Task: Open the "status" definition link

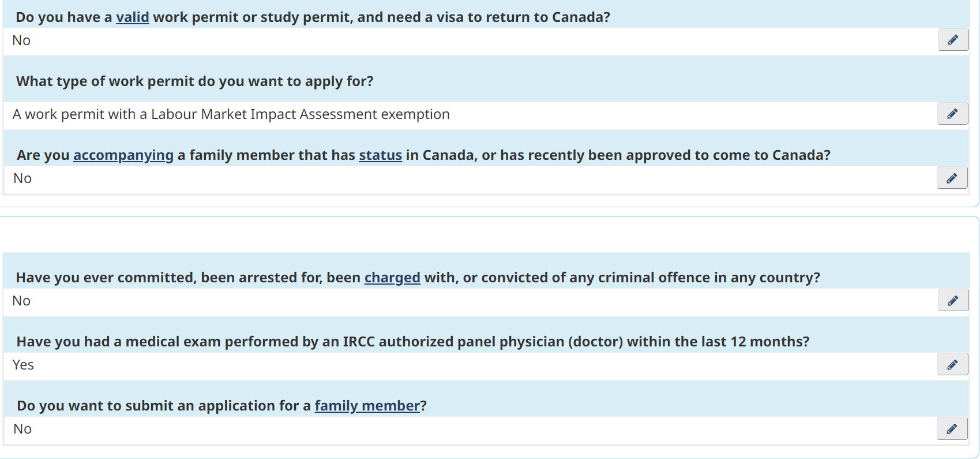Action: [380, 155]
